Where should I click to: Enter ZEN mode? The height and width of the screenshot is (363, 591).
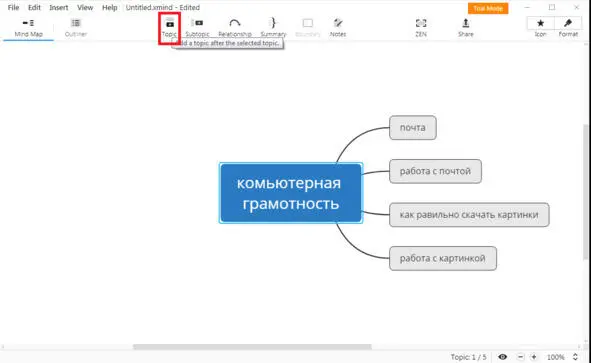(x=421, y=28)
